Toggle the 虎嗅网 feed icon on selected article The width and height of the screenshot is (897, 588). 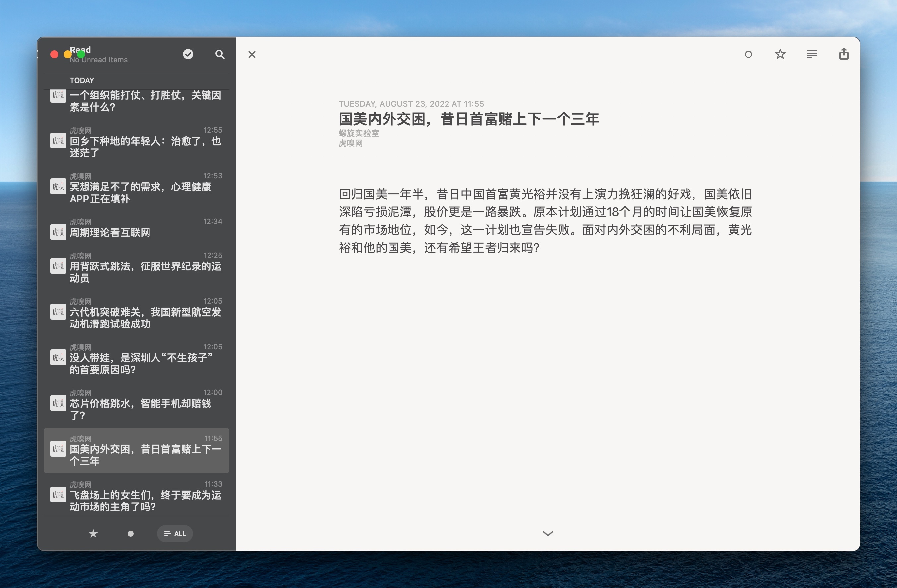pos(58,449)
